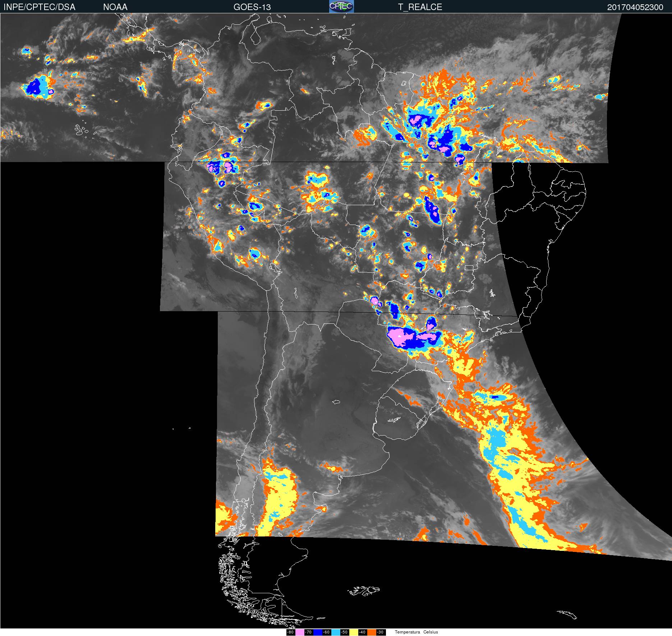Click the -50 legend value
672x636 pixels.
point(344,632)
